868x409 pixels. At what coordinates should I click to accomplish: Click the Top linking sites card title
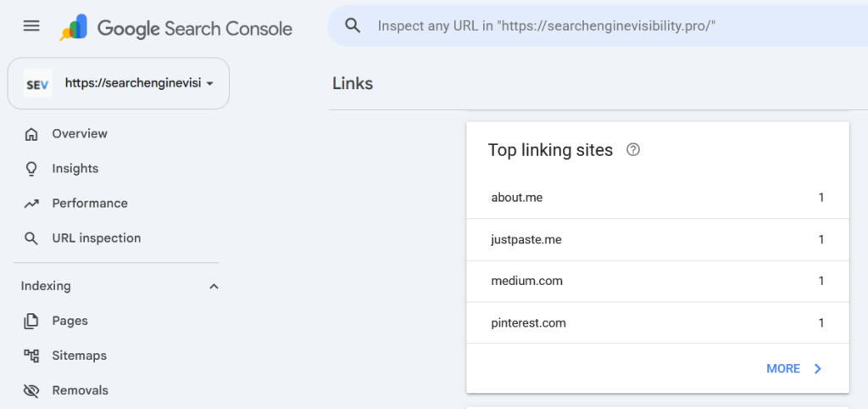pos(550,150)
